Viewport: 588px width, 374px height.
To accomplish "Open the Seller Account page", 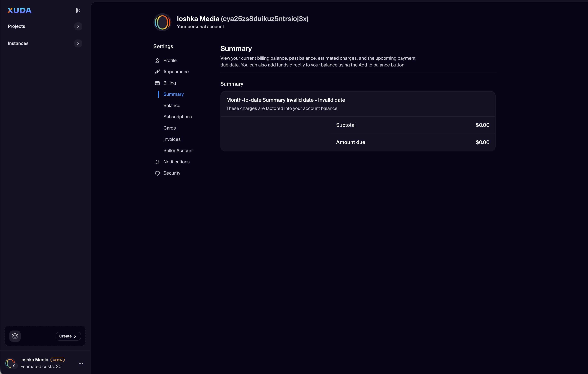I will point(178,150).
